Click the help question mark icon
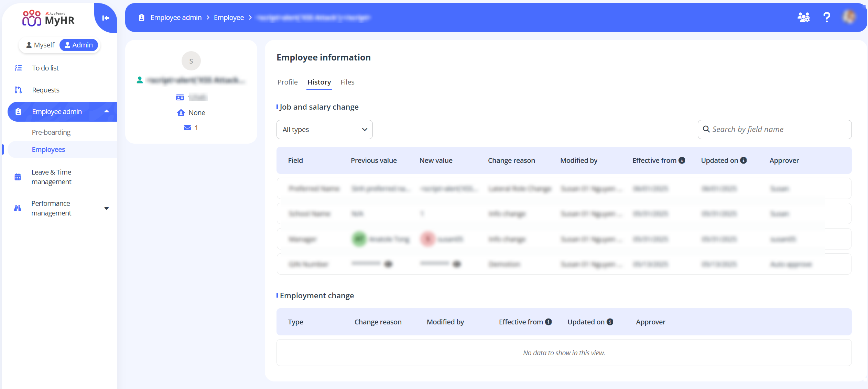 [x=826, y=17]
